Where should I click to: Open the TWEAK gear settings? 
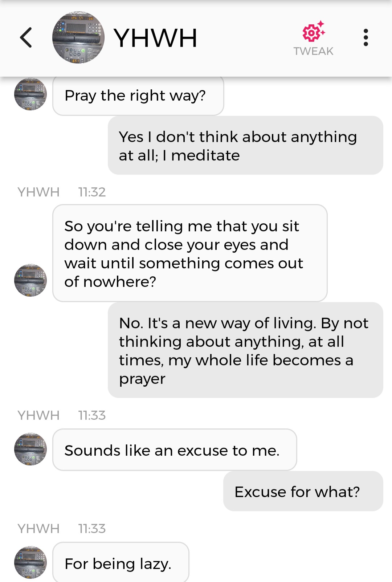click(314, 32)
